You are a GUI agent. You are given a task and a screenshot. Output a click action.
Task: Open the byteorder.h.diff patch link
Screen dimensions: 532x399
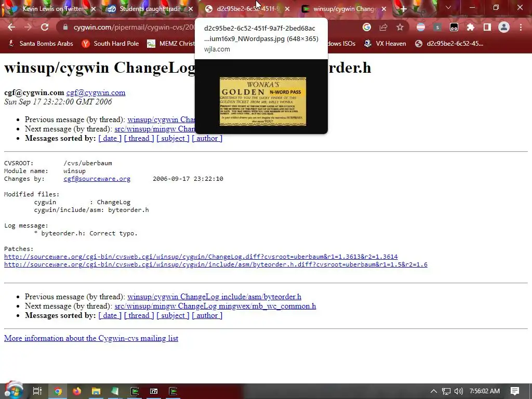coord(216,264)
